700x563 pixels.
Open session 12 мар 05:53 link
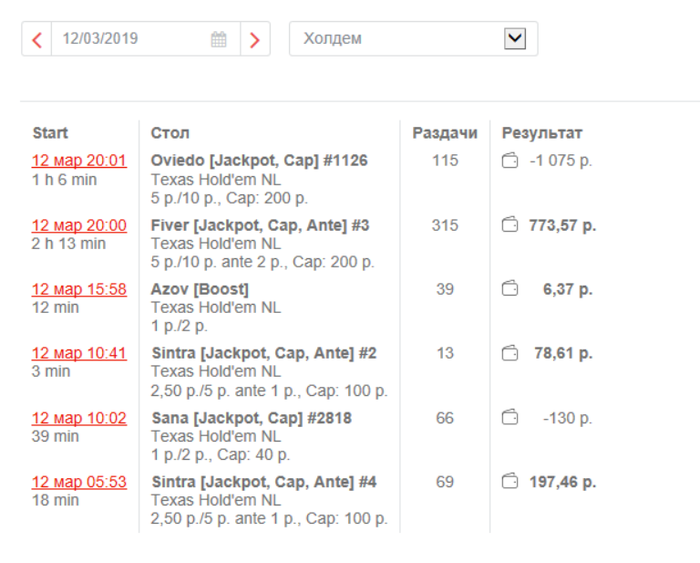79,482
